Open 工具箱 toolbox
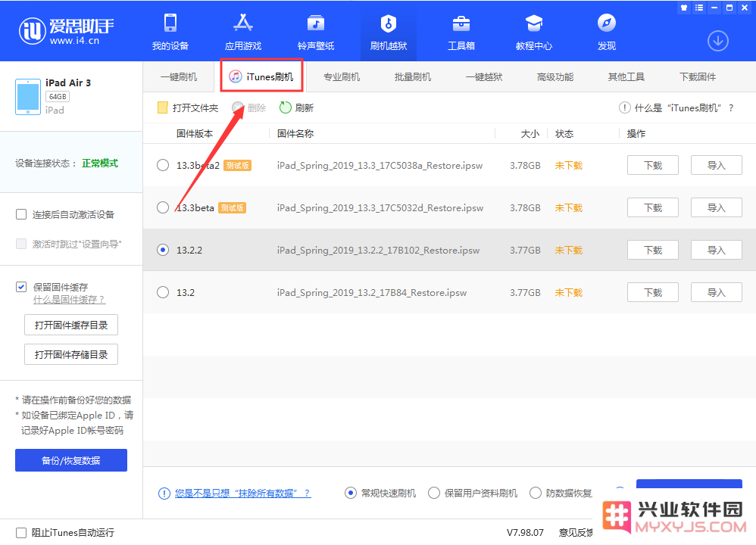 click(x=461, y=33)
